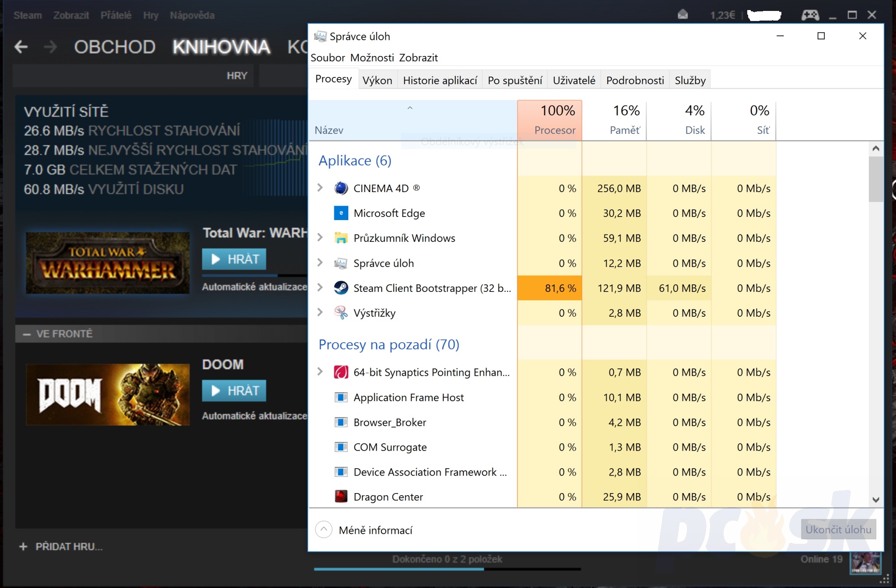This screenshot has width=896, height=588.
Task: Select the Procesy tab
Action: click(x=333, y=79)
